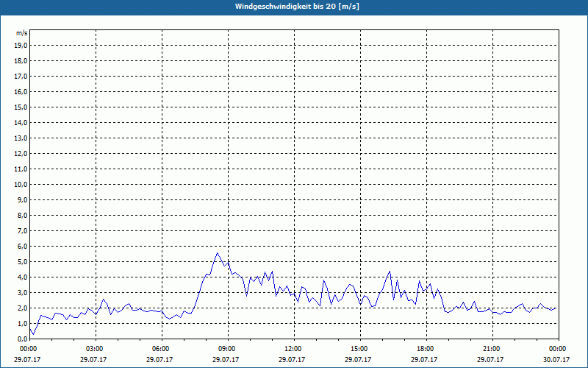Click the '18:00' time tick label
The height and width of the screenshot is (368, 588).
(426, 349)
